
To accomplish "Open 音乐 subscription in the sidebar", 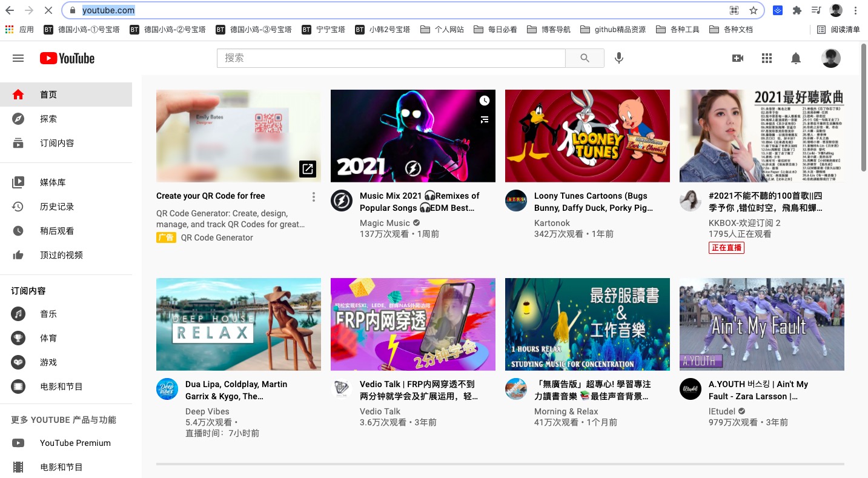I will [x=66, y=314].
